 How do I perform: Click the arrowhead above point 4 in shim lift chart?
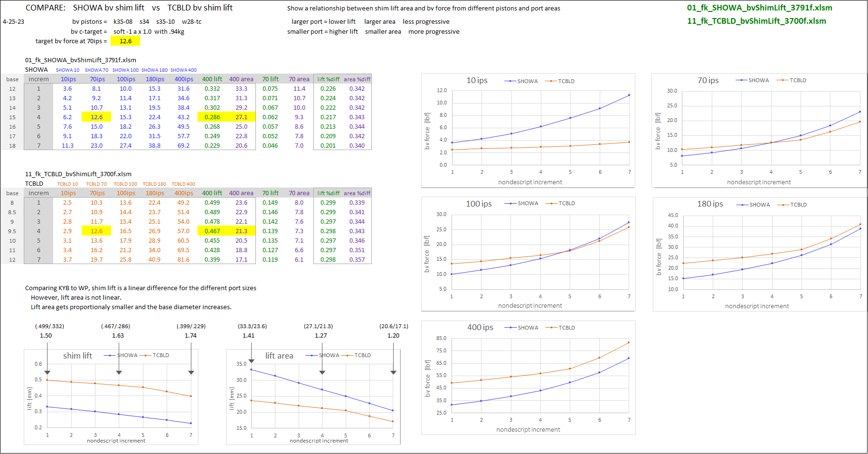click(x=119, y=372)
